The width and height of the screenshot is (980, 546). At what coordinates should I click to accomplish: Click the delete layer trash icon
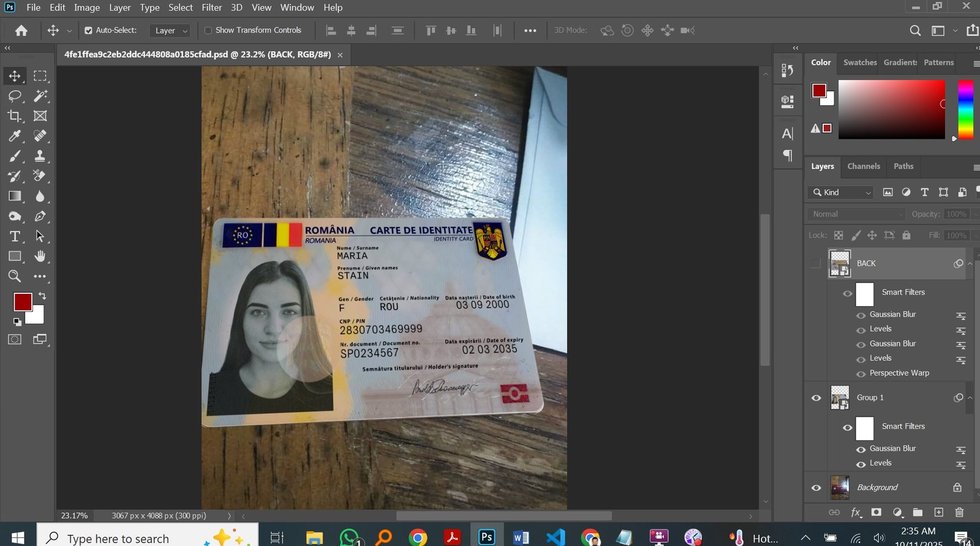tap(959, 512)
